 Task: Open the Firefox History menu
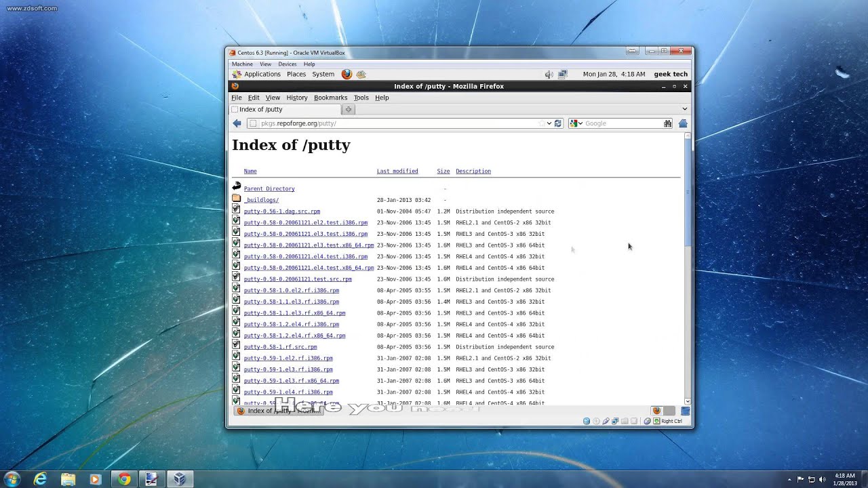click(296, 98)
